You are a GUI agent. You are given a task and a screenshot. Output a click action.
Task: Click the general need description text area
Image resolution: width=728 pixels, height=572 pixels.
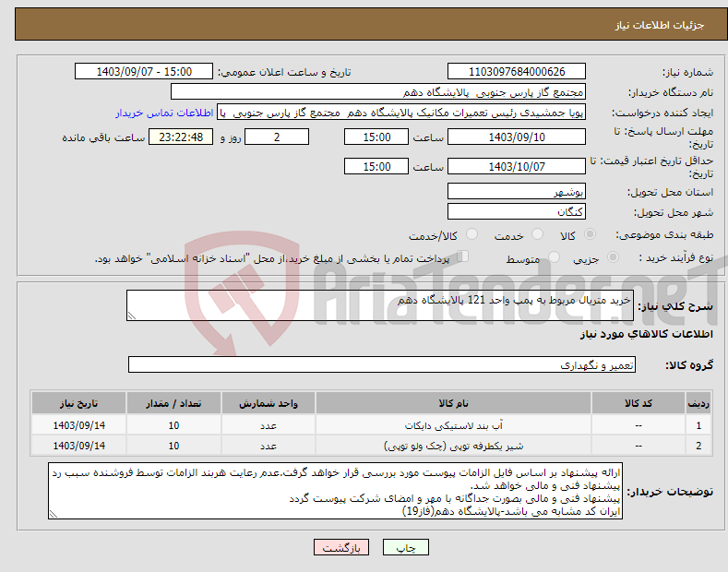tap(380, 305)
